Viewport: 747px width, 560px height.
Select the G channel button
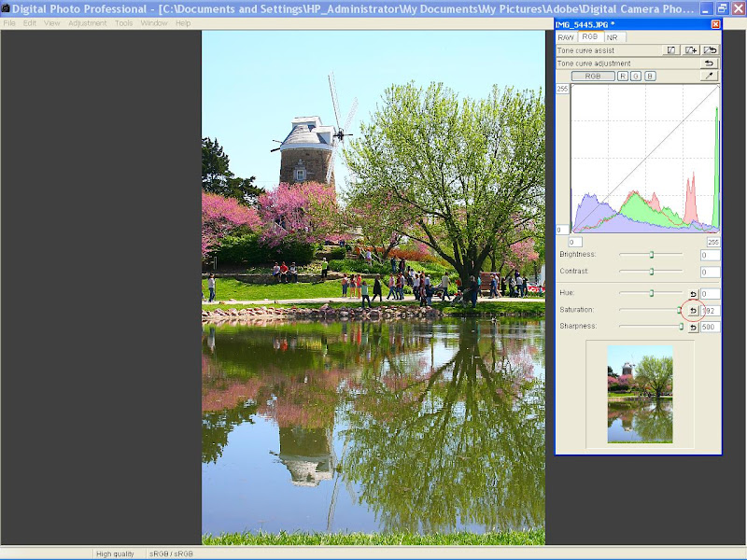click(636, 76)
